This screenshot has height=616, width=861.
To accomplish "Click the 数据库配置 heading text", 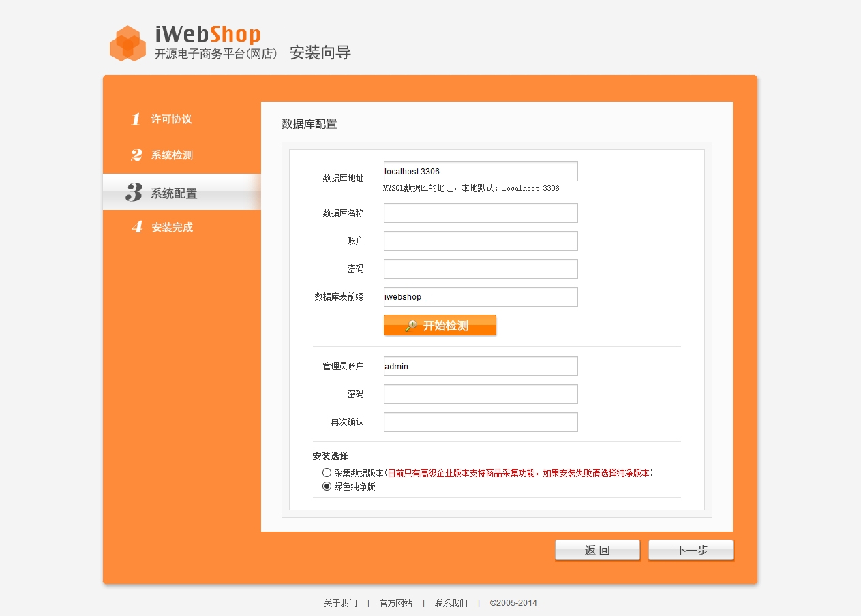I will coord(309,124).
